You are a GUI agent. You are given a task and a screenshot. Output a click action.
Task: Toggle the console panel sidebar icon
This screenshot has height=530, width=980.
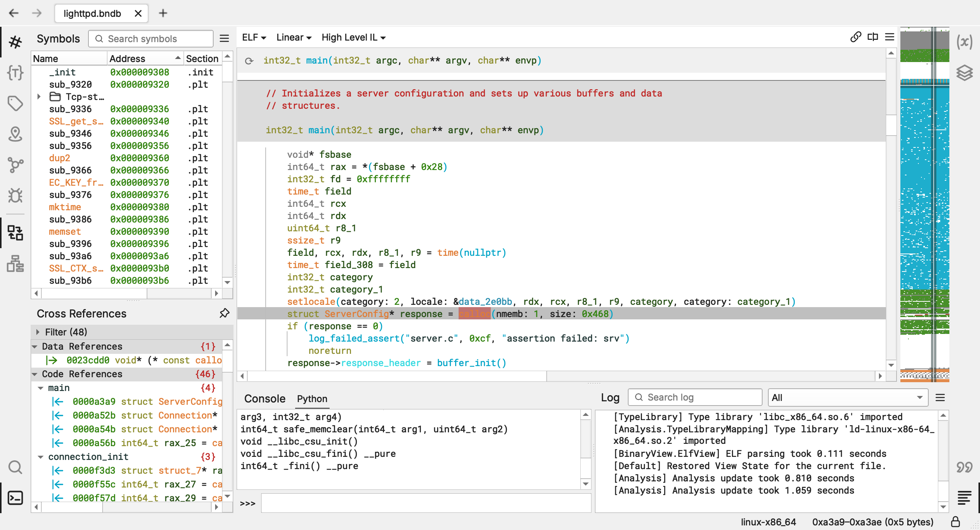coord(15,498)
